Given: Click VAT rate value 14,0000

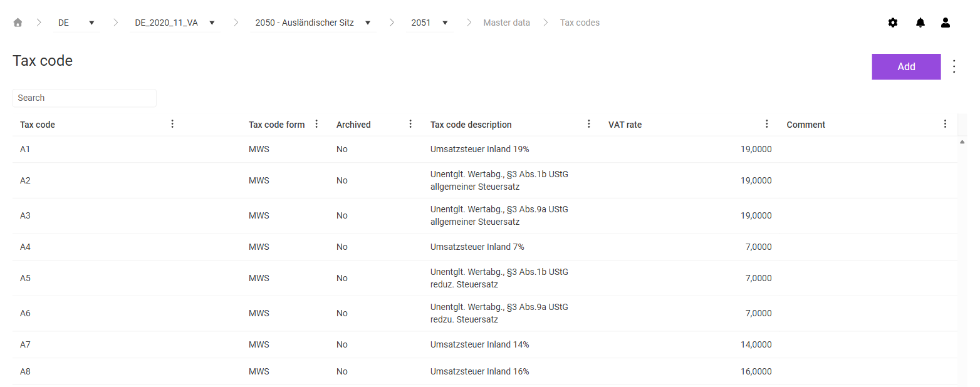Looking at the screenshot, I should coord(756,344).
